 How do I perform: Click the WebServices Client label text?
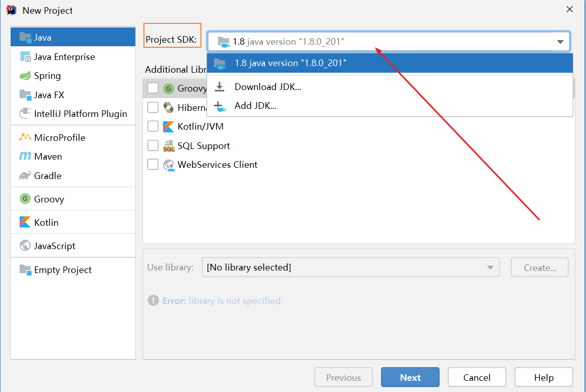click(x=218, y=164)
